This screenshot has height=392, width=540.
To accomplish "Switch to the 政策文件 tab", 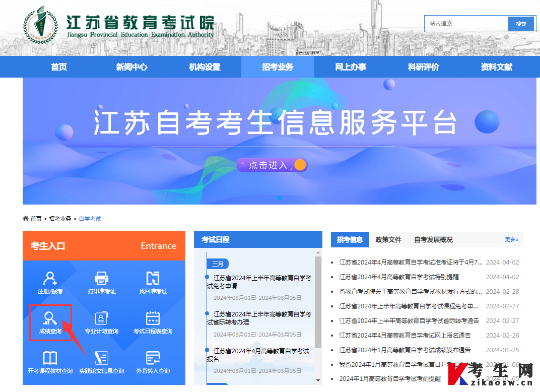I will (389, 239).
